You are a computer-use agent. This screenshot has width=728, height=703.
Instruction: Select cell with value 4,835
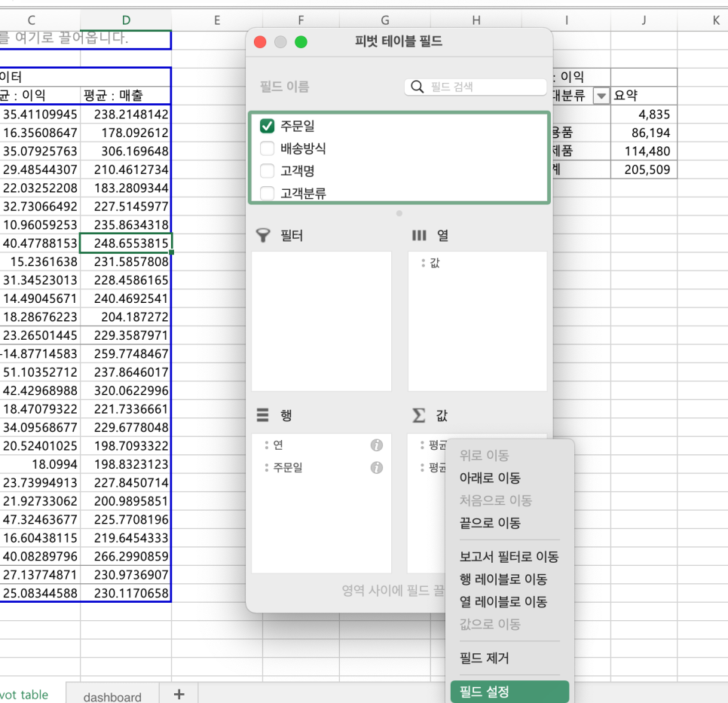[x=644, y=115]
